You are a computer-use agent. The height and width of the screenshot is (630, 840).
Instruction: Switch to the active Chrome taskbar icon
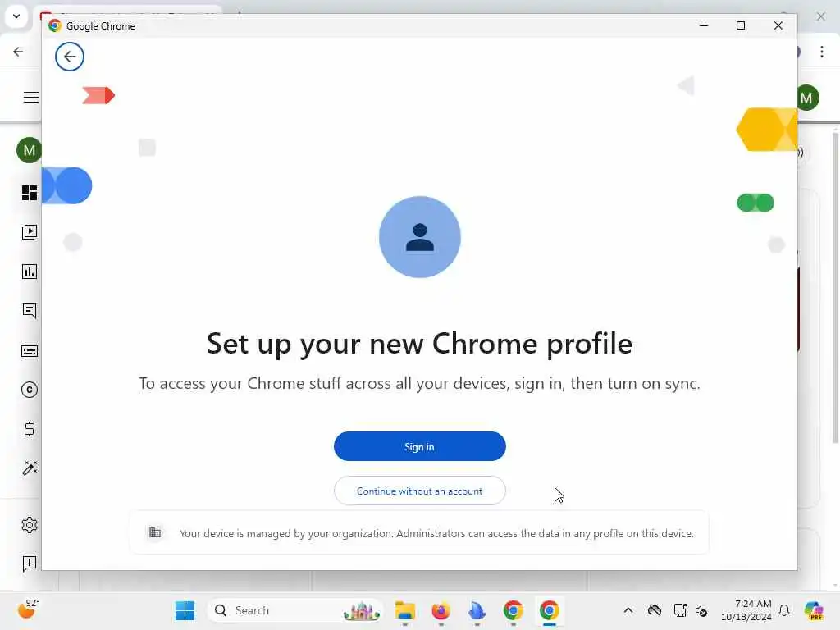click(549, 610)
